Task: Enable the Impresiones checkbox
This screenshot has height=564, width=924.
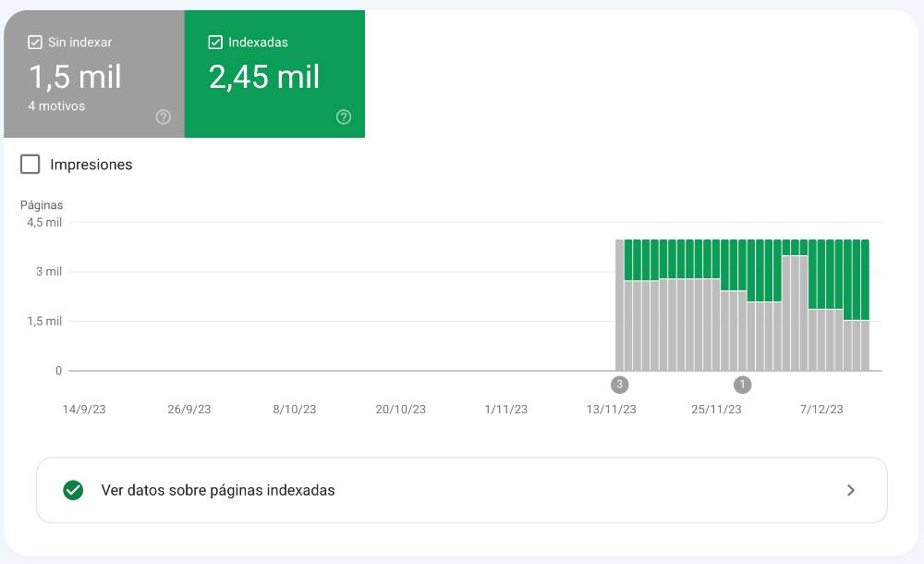Action: coord(30,165)
